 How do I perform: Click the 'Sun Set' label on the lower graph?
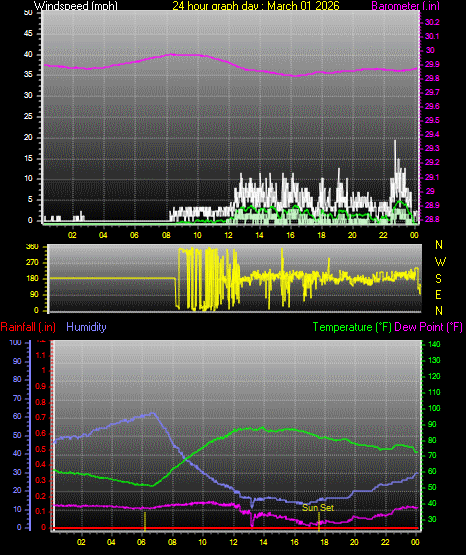(318, 508)
